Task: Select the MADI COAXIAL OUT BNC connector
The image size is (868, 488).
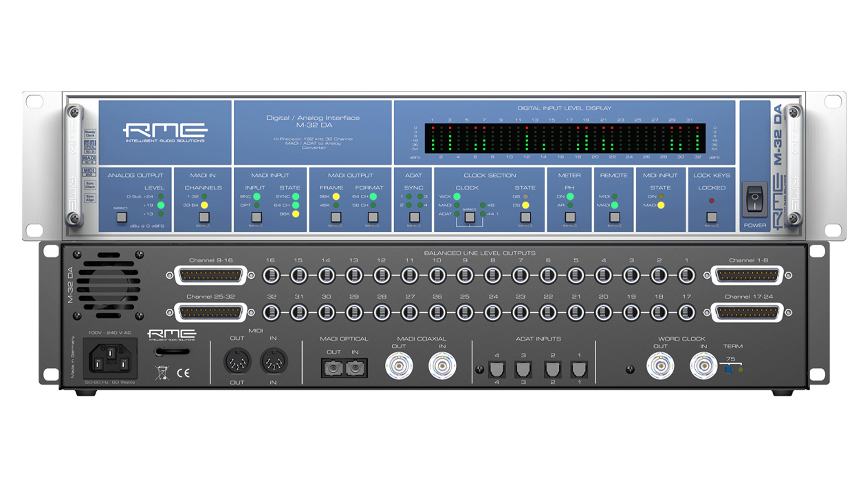Action: pyautogui.click(x=399, y=366)
